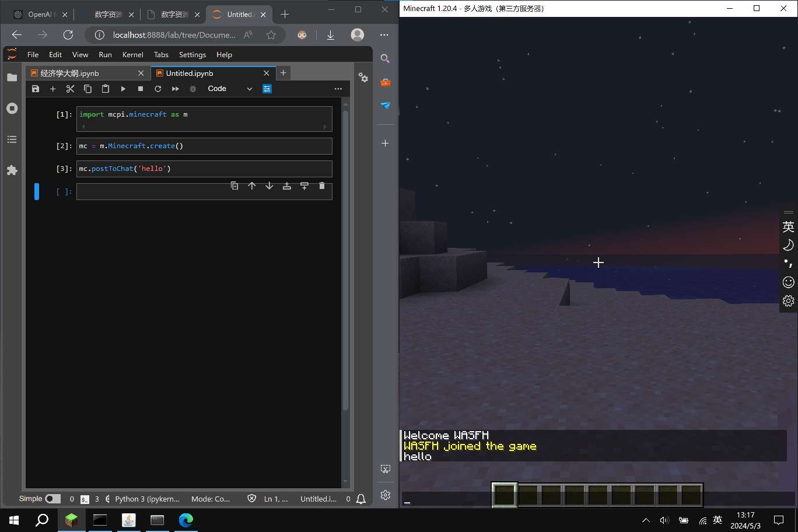Screen dimensions: 798x532
Task: Click the terminal count status icon
Action: pyautogui.click(x=85, y=499)
